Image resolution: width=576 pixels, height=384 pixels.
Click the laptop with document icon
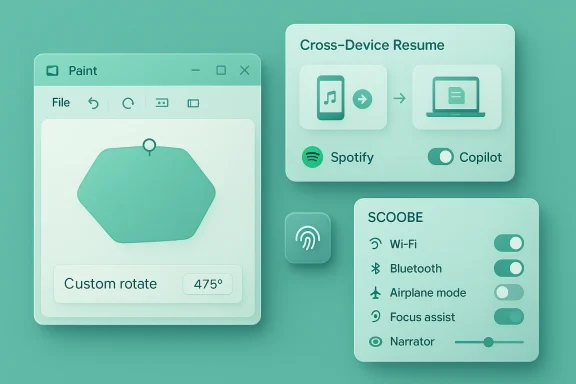(456, 97)
